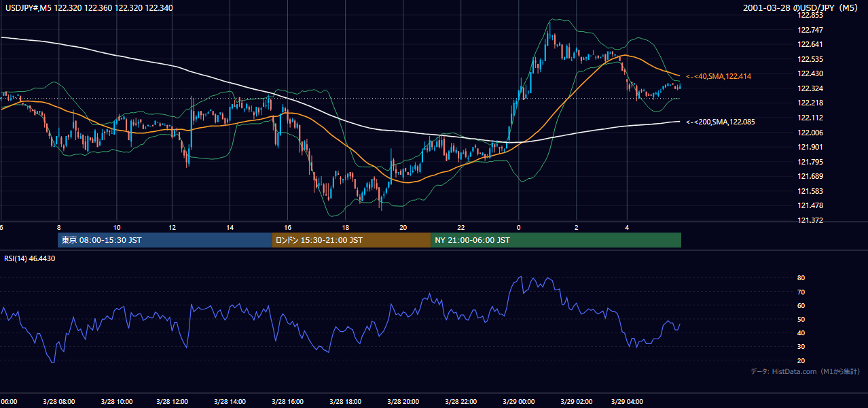This screenshot has height=408, width=868.
Task: Click the 3/28 08:00 date axis label
Action: (58, 402)
